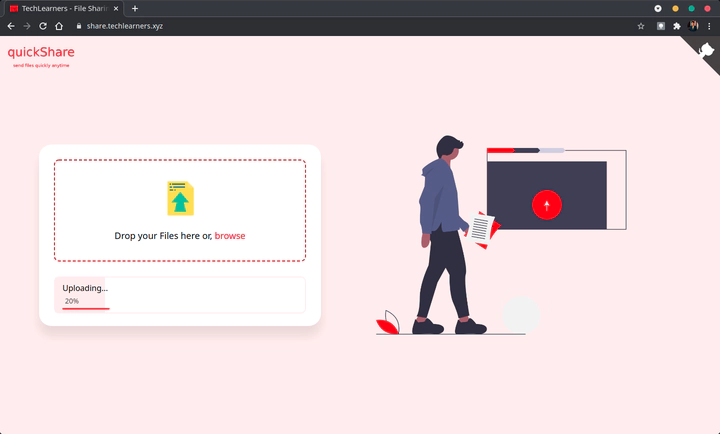Viewport: 720px width, 434px height.
Task: View site info via lock icon
Action: pyautogui.click(x=79, y=26)
